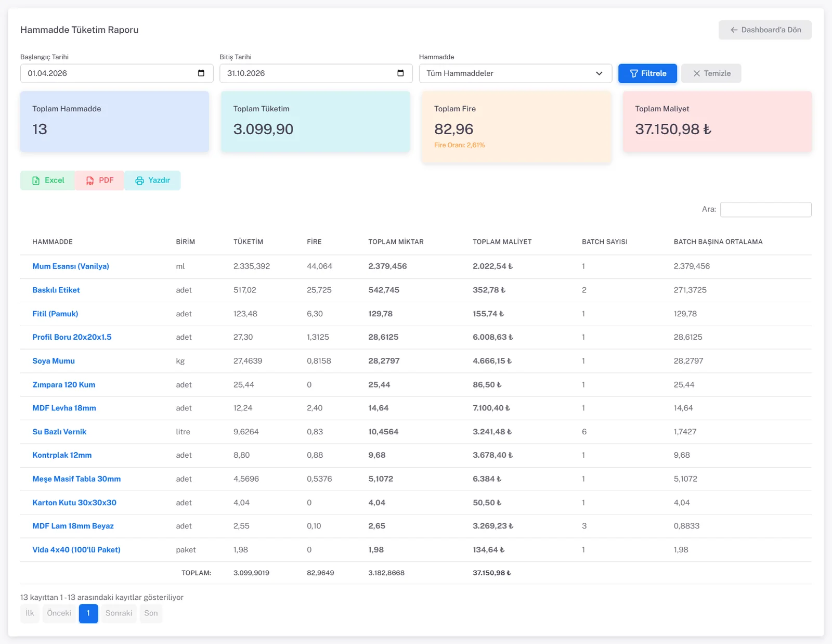Open MDF Lam 18mm Beyaz link
The width and height of the screenshot is (832, 644).
pos(73,526)
